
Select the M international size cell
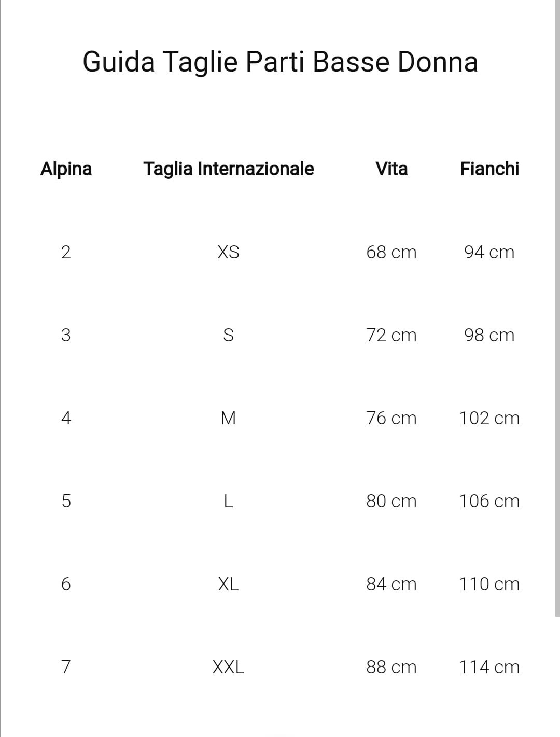tap(228, 418)
